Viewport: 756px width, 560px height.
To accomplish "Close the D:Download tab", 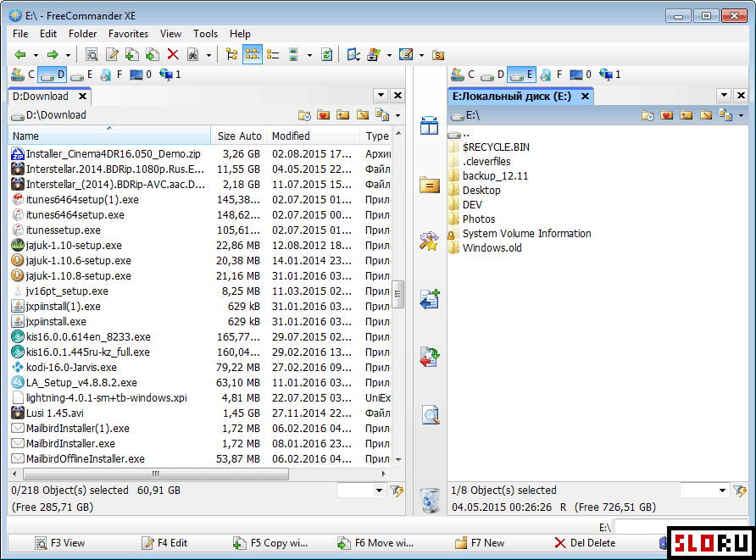I will (x=82, y=97).
